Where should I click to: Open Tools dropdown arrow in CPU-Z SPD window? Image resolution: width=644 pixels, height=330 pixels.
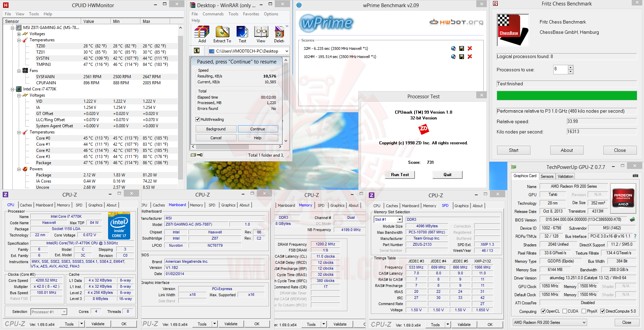(447, 325)
